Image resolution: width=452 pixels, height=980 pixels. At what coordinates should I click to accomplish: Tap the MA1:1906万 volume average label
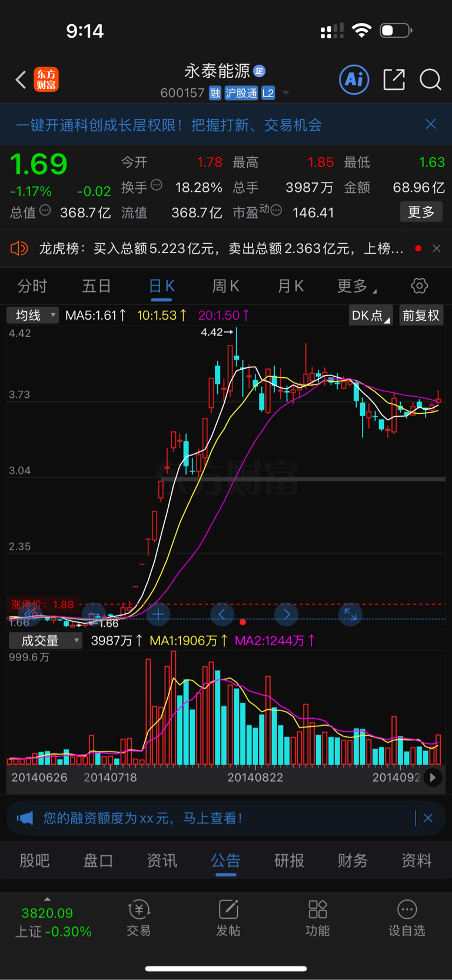[x=188, y=640]
